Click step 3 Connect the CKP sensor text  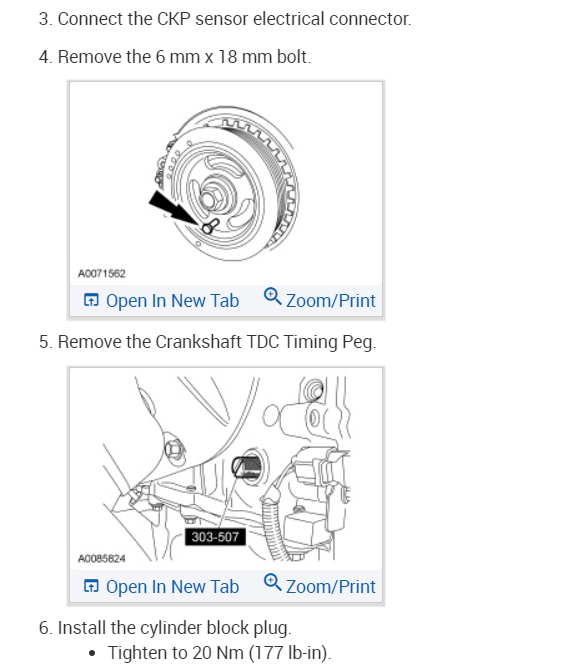coord(225,19)
